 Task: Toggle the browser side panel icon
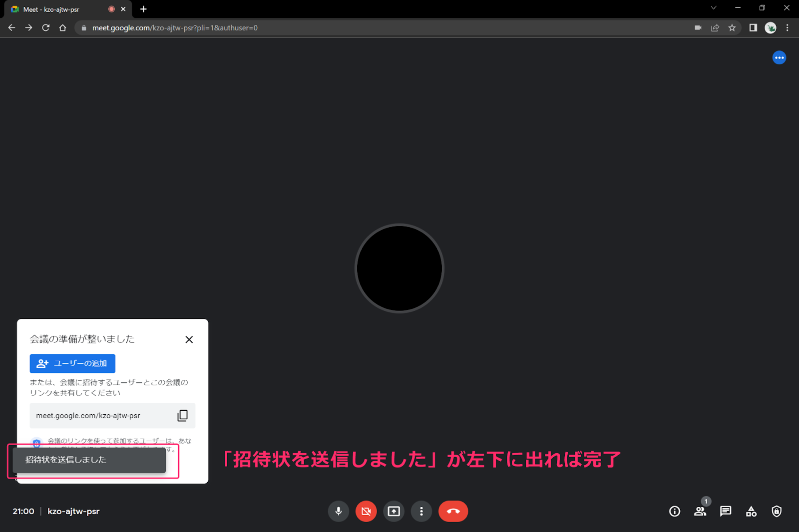(753, 28)
